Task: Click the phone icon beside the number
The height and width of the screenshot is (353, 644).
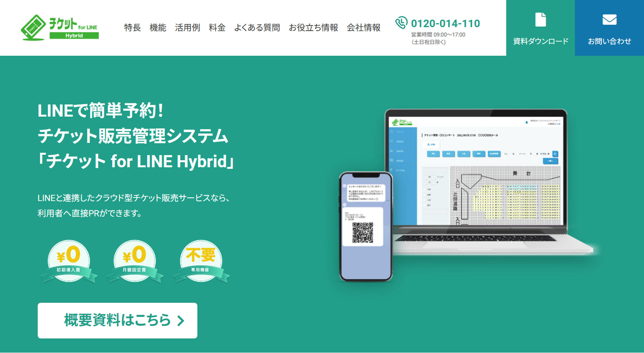Action: click(401, 23)
